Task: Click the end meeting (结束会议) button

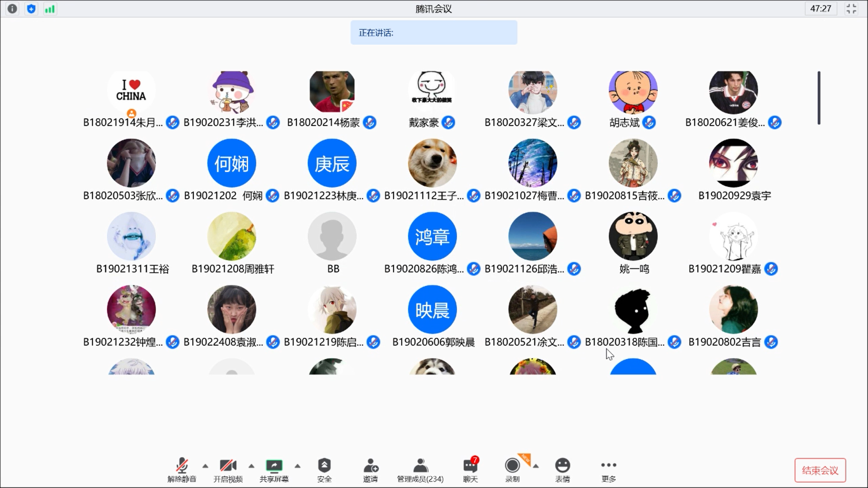Action: (820, 470)
